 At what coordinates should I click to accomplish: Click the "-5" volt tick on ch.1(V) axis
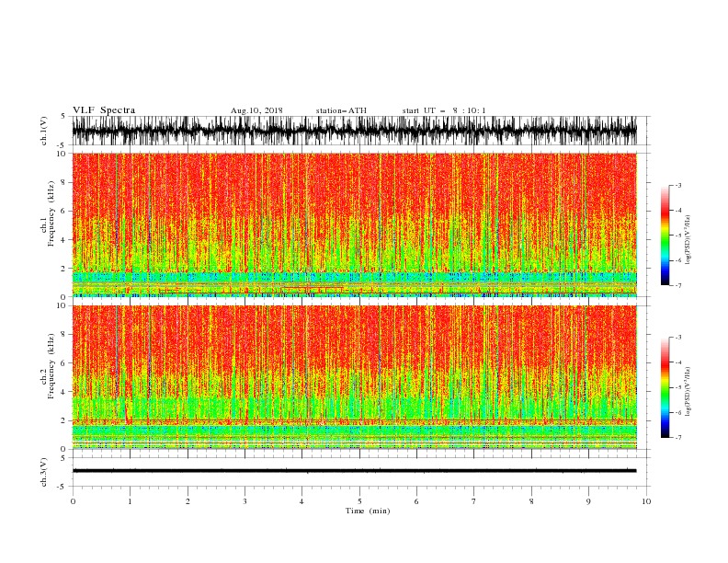coord(63,145)
